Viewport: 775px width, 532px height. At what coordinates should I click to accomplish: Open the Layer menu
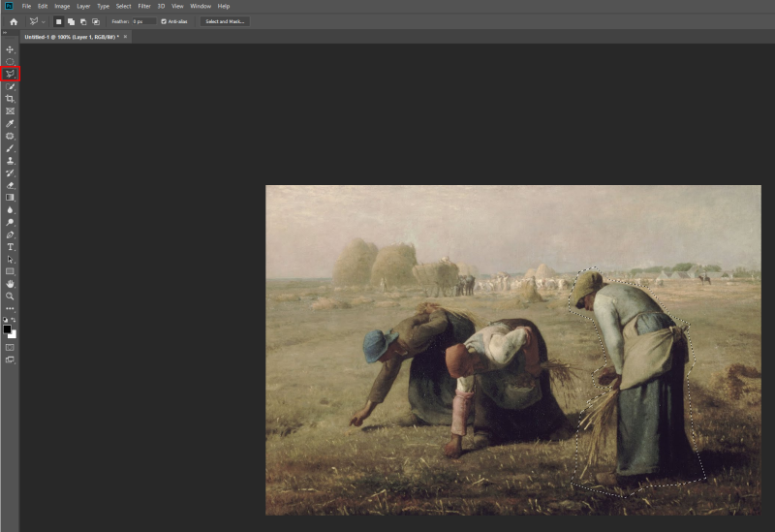(x=83, y=7)
